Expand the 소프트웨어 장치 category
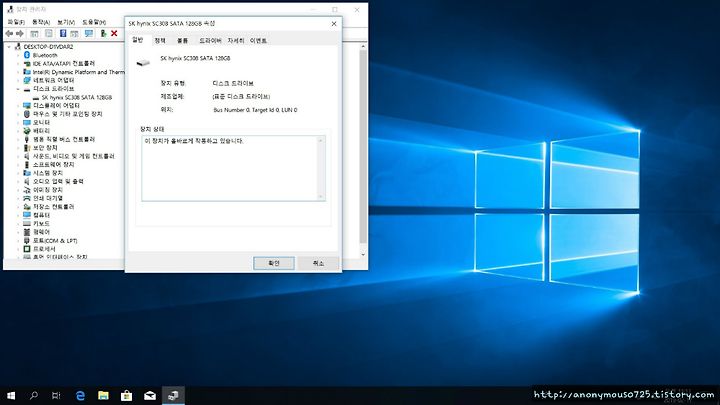720x405 pixels. pos(18,164)
